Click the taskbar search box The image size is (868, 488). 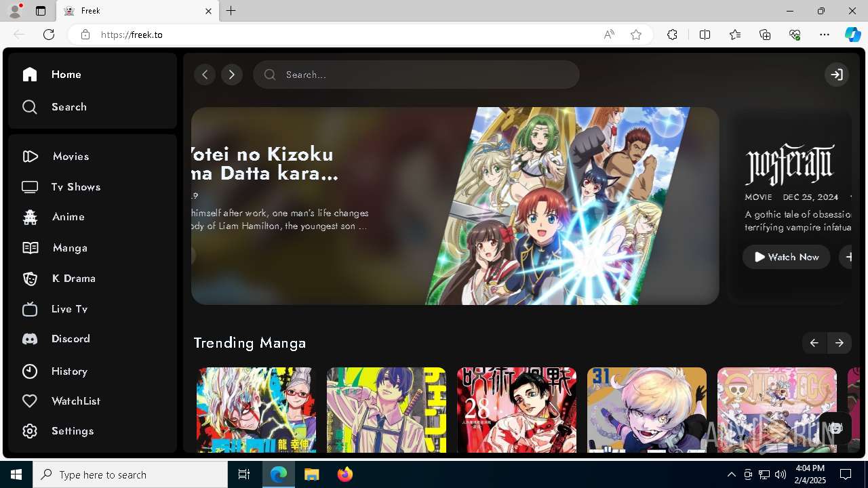(130, 474)
